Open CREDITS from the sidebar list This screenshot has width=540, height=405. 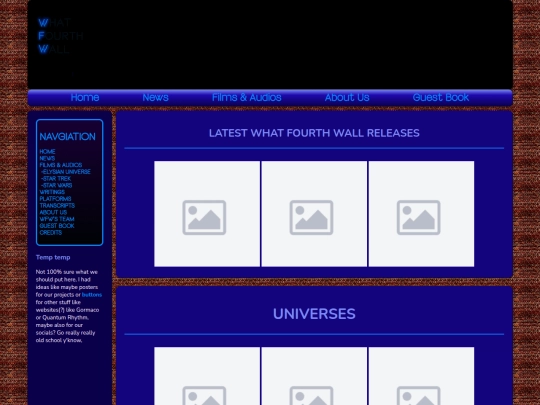51,232
